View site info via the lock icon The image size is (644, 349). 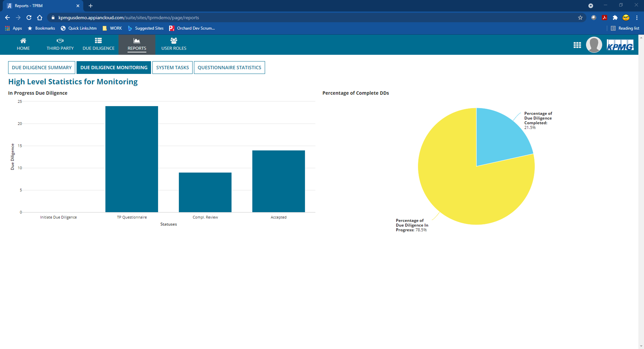[x=53, y=17]
